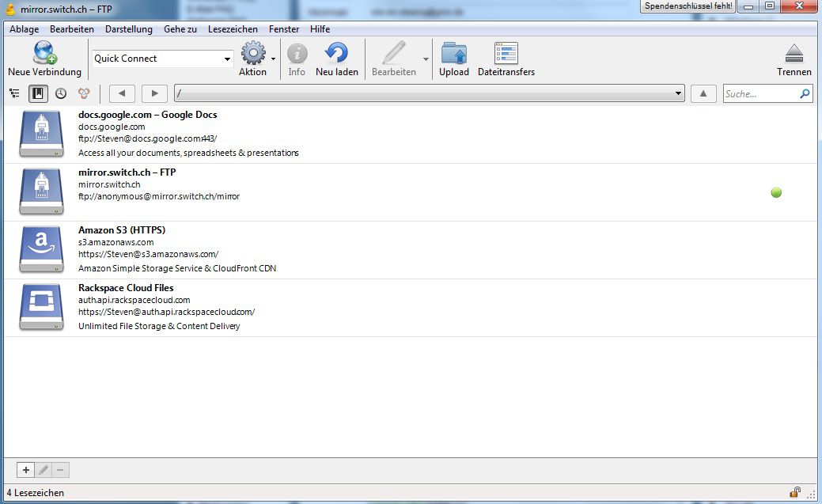The image size is (822, 504).
Task: Open the Darstellung menu
Action: (x=128, y=29)
